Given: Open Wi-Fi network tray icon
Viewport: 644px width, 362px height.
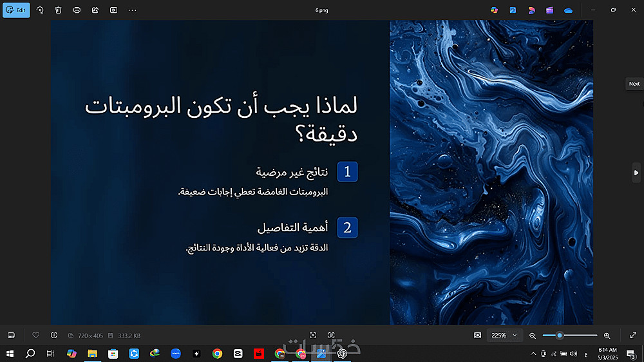Looking at the screenshot, I should click(x=554, y=354).
